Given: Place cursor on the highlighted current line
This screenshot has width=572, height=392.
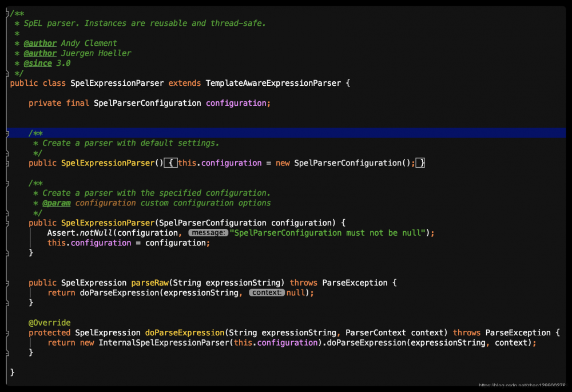Looking at the screenshot, I should click(286, 133).
